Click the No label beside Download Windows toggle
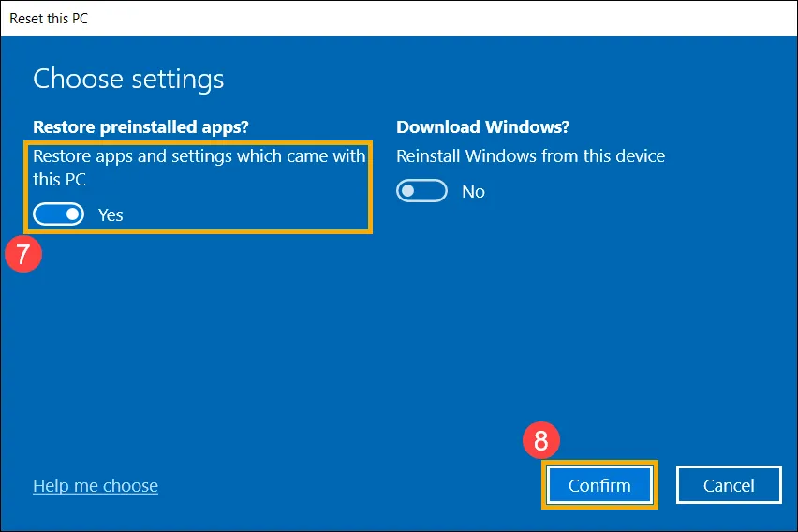Screen dimensions: 798x532 click(473, 191)
